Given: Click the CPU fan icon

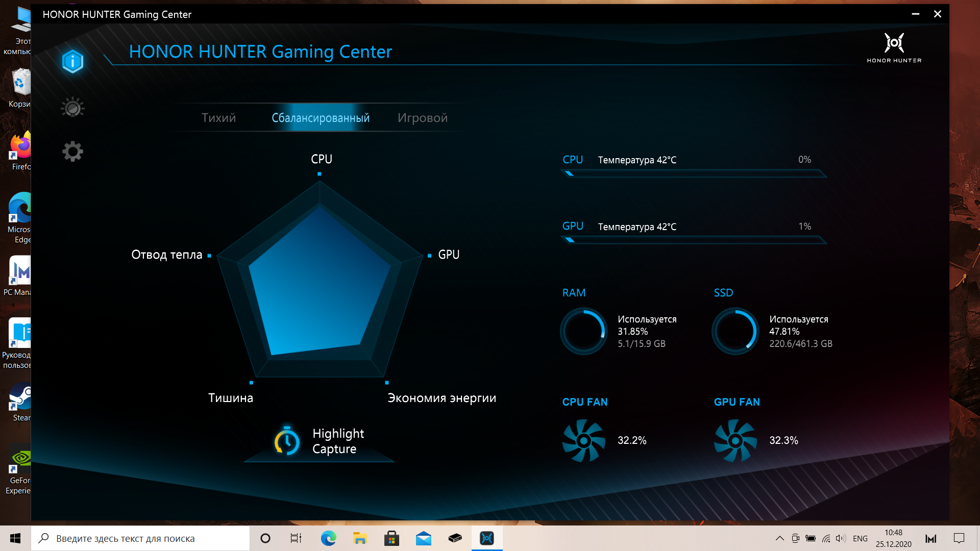Looking at the screenshot, I should click(583, 440).
